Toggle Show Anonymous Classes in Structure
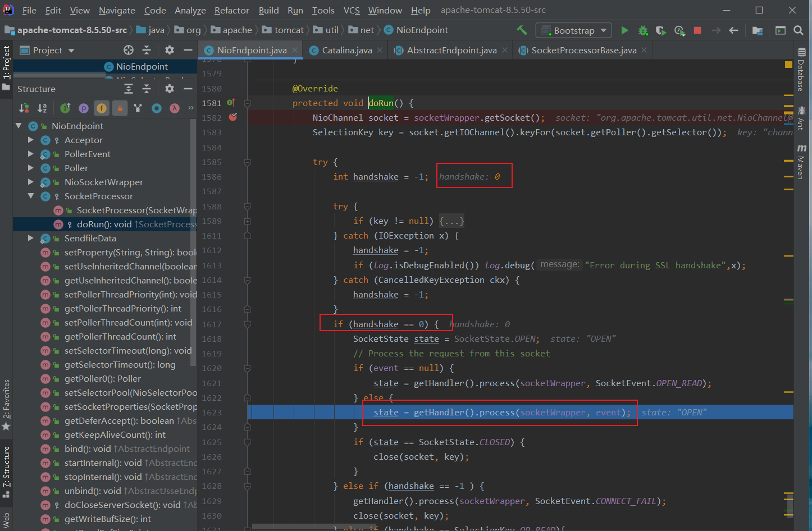The height and width of the screenshot is (531, 812). 157,108
